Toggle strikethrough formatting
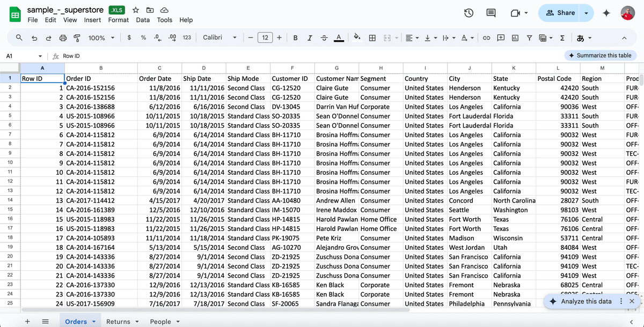 point(323,38)
